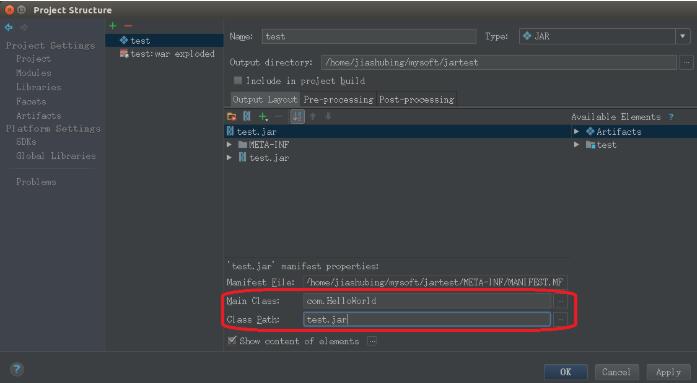The image size is (697, 383).
Task: Create an archive in output layout
Action: 247,116
